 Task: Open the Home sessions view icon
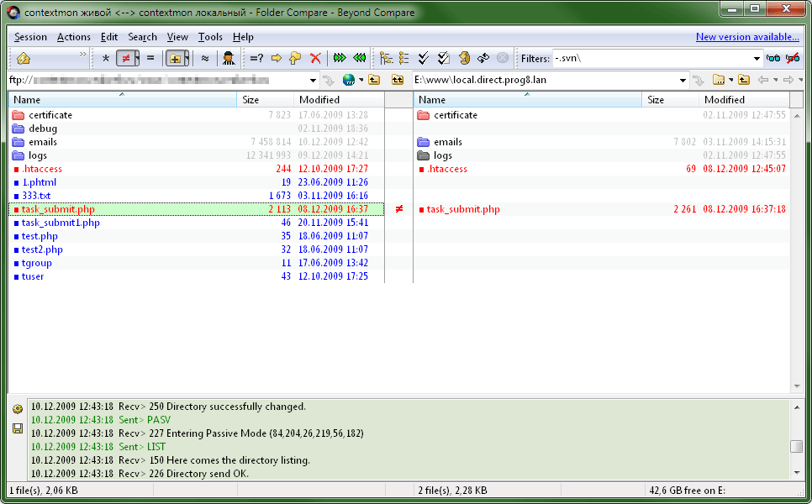tap(24, 59)
